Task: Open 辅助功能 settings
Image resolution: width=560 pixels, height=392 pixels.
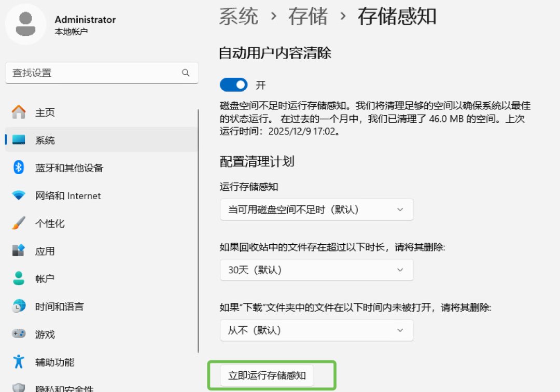Action: click(102, 362)
